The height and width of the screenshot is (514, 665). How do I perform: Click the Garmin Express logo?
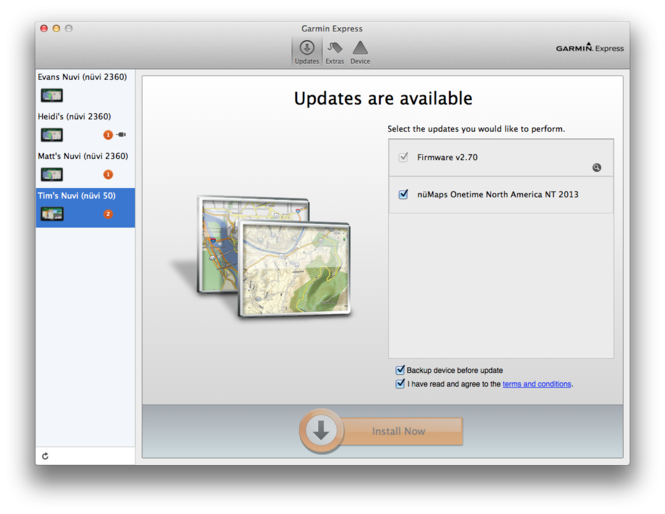coord(590,47)
